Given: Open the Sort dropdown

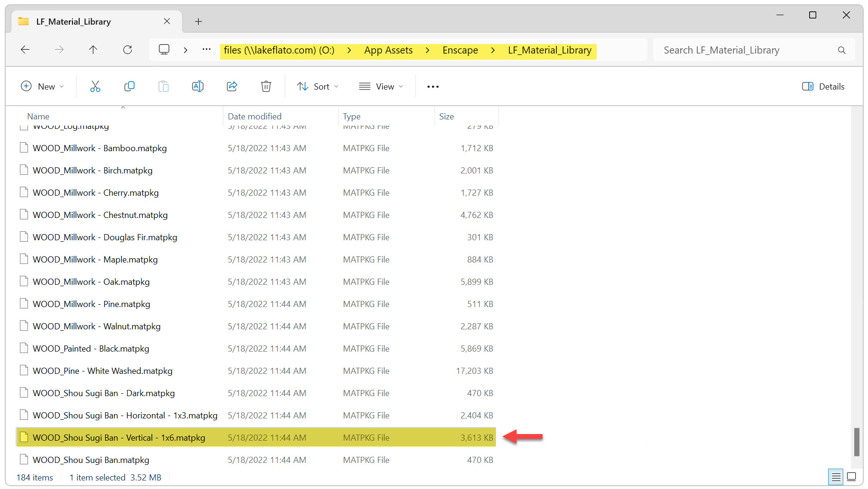Looking at the screenshot, I should pos(318,86).
